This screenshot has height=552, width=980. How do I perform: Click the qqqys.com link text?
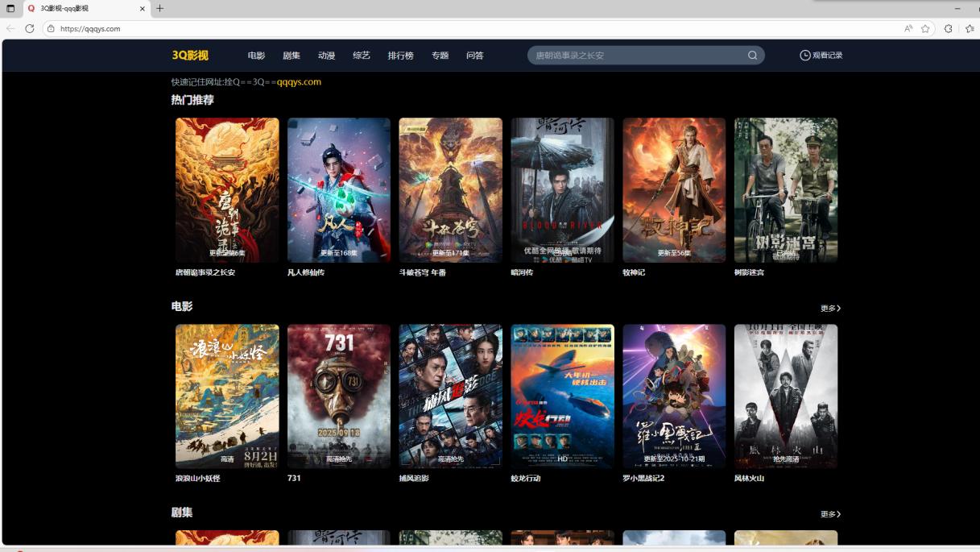click(x=299, y=82)
